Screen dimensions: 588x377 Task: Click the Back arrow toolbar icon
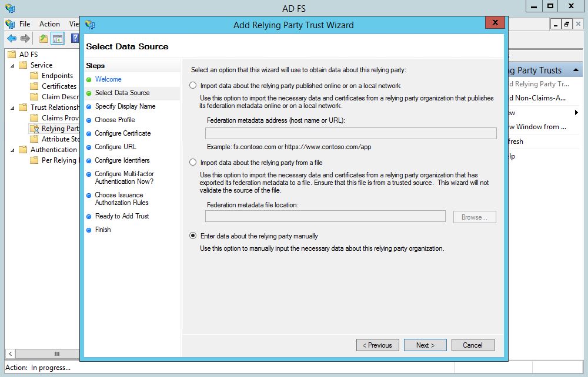[x=11, y=39]
